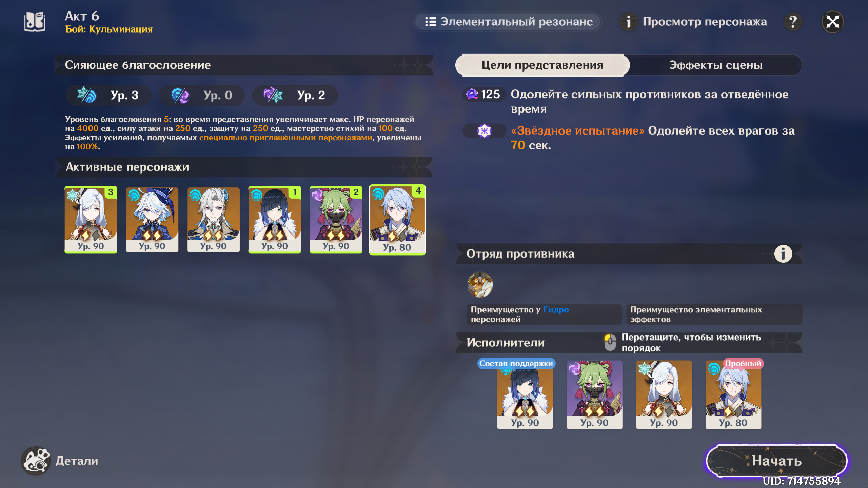
Task: Switch to Цели представления tab
Action: [542, 65]
